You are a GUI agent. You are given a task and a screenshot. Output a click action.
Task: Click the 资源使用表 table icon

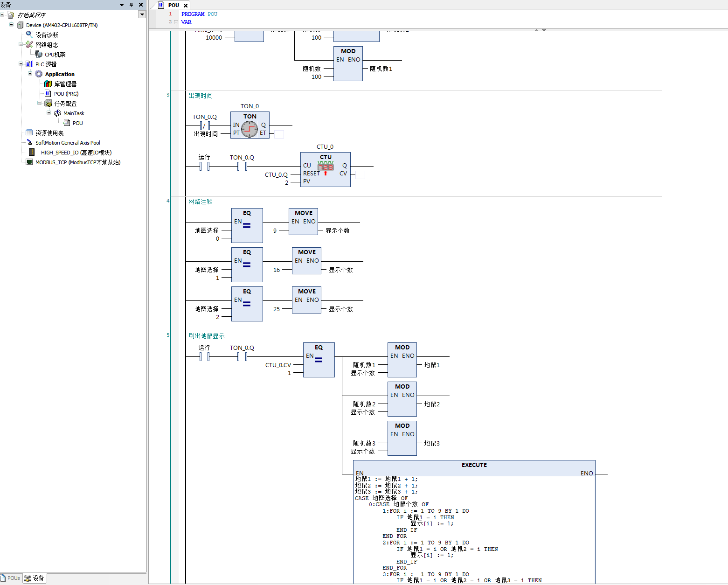29,133
